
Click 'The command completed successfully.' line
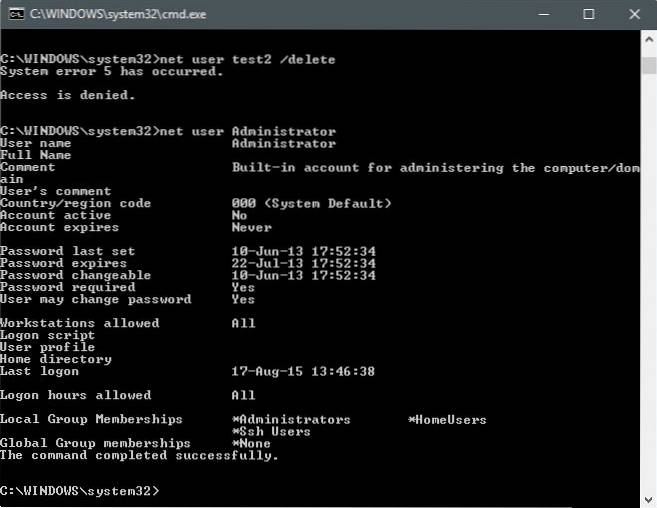point(140,455)
